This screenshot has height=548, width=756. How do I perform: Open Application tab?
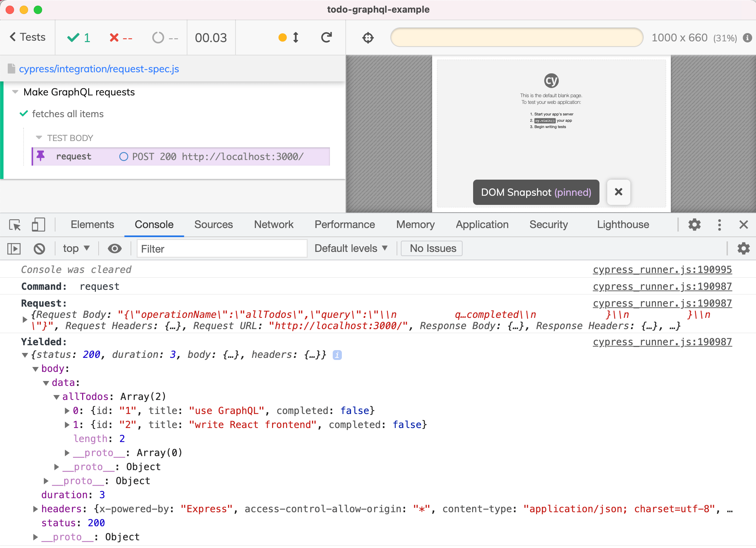(482, 225)
